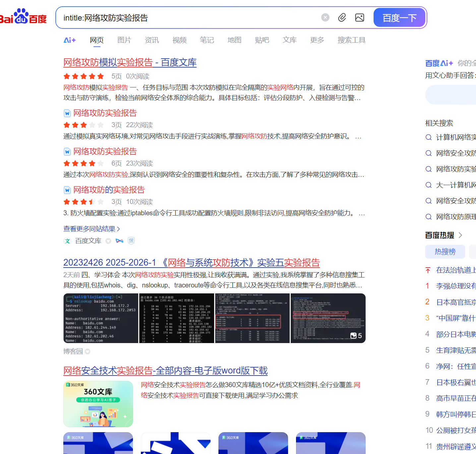Image resolution: width=476 pixels, height=454 pixels.
Task: Expand the 更多 navigation menu
Action: (317, 40)
